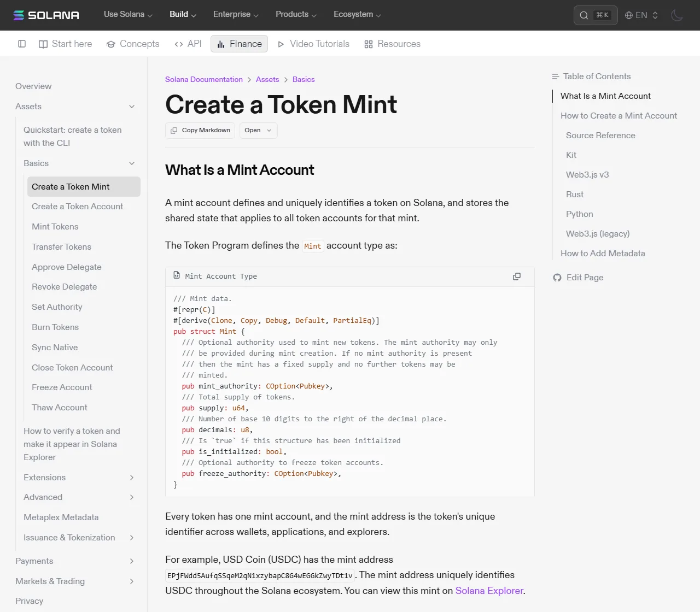The height and width of the screenshot is (612, 700).
Task: Expand the Build menu
Action: (x=183, y=15)
